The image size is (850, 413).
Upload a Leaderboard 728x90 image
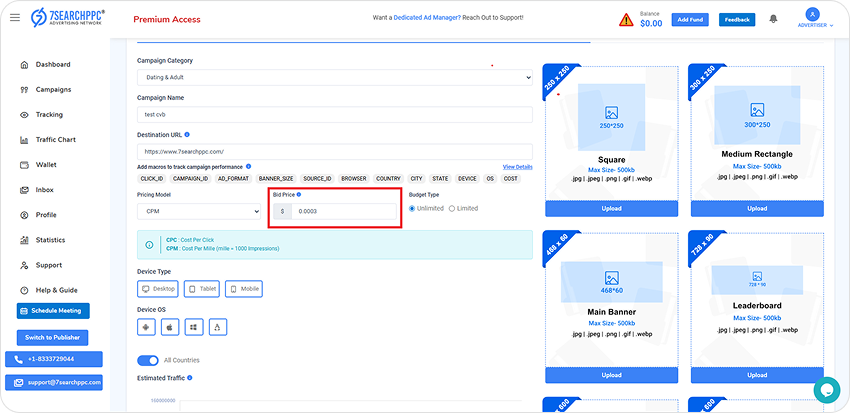[757, 375]
